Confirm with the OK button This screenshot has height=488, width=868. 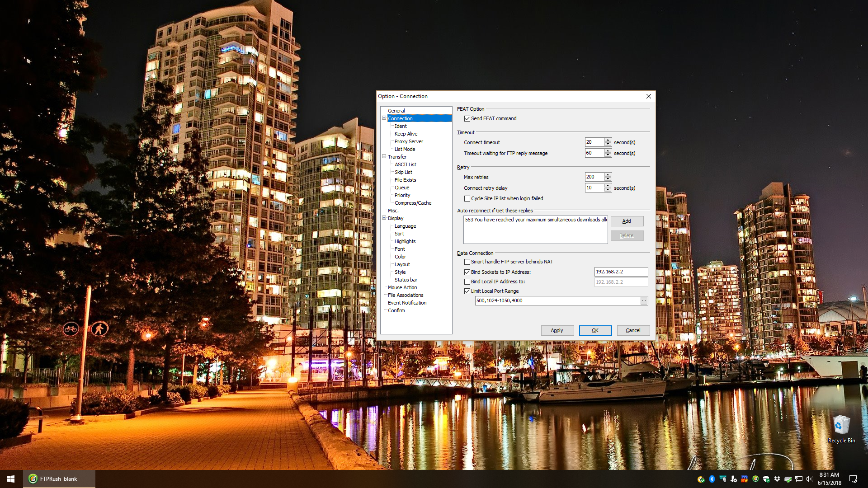595,331
